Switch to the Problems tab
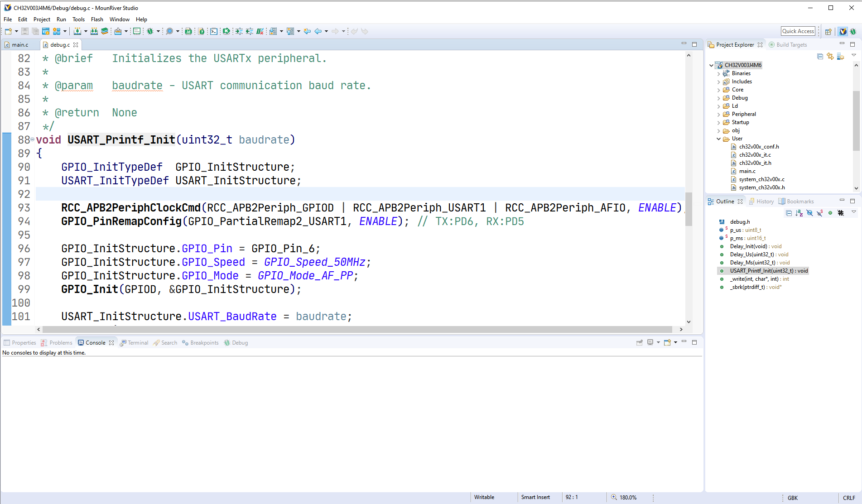The image size is (862, 504). click(57, 343)
